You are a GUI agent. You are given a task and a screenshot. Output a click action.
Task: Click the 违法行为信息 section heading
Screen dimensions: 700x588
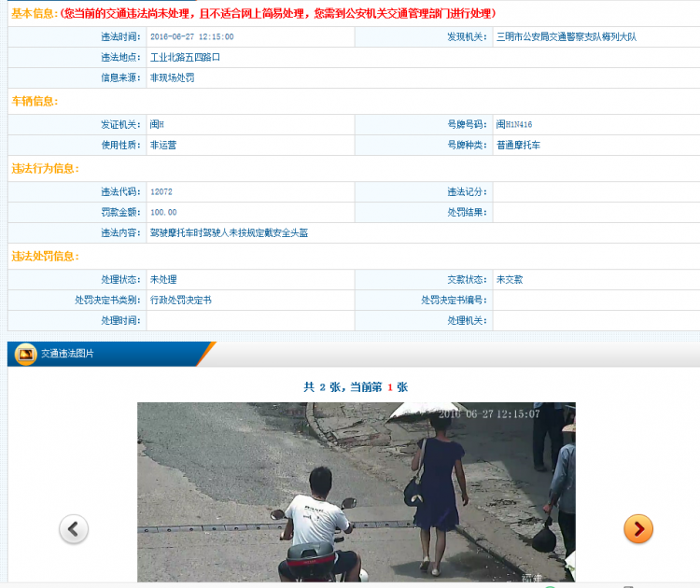[x=45, y=169]
